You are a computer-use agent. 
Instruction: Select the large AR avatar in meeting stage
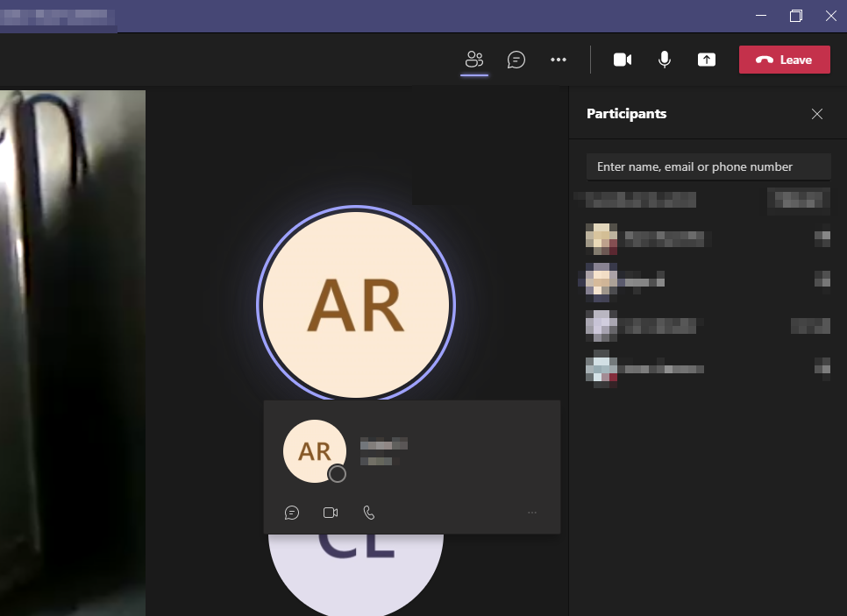(356, 304)
